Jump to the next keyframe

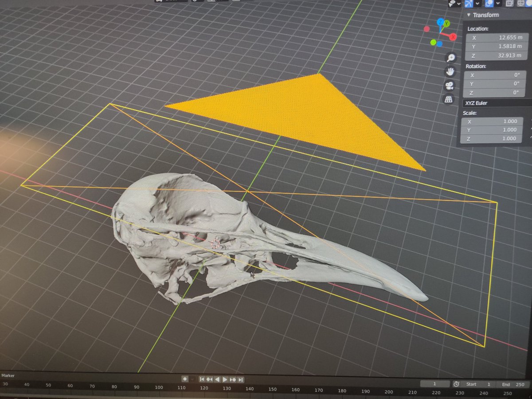[x=233, y=379]
